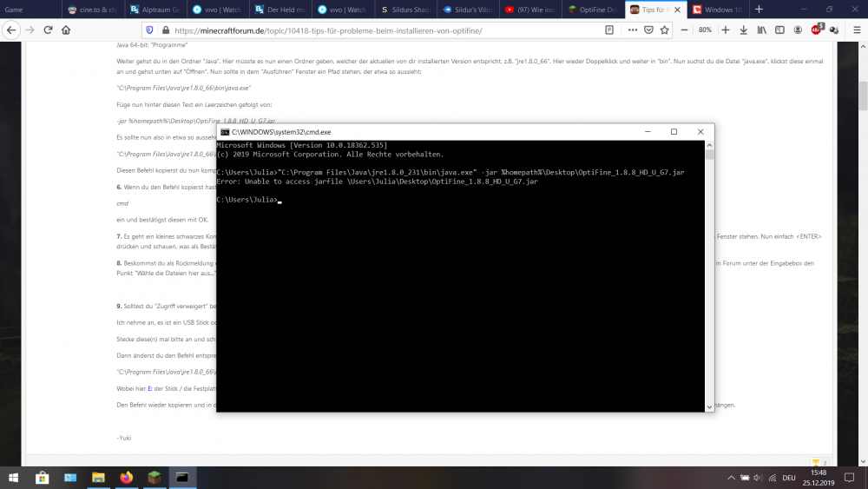Open the volume control in tray
868x489 pixels.
click(758, 478)
